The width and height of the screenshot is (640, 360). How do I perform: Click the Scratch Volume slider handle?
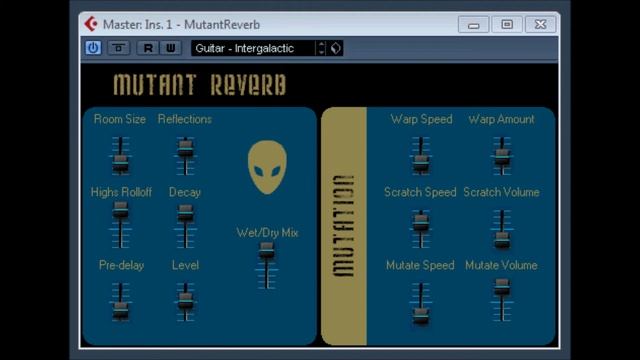502,240
